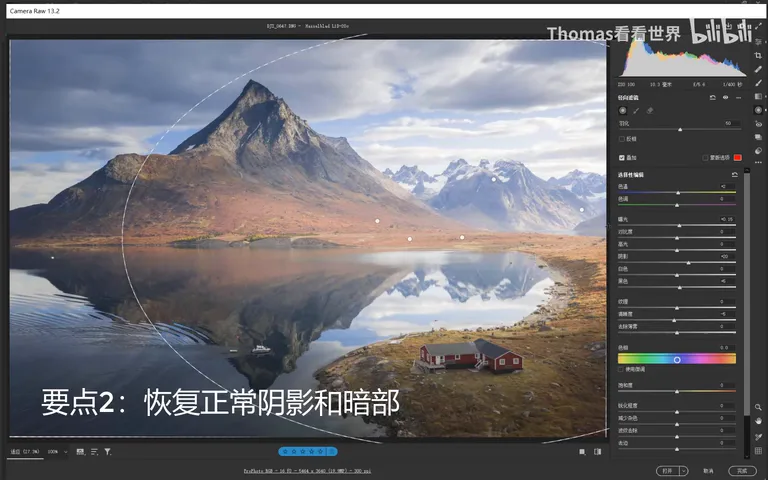Select the Hand tool

click(x=758, y=421)
